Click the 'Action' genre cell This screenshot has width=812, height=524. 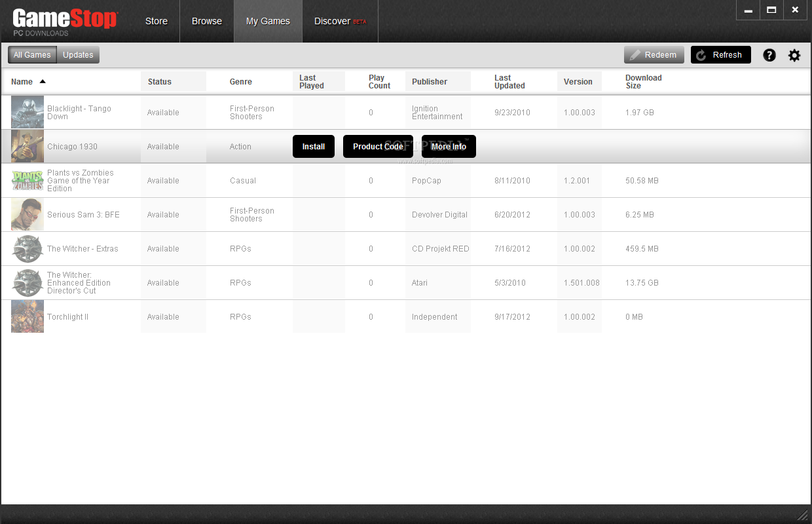pos(240,147)
